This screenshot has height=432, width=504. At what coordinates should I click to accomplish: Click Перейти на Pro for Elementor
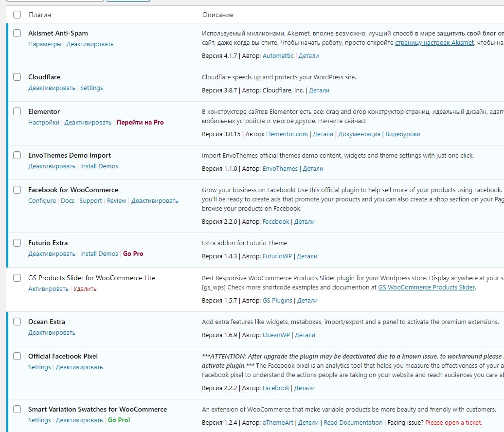140,122
